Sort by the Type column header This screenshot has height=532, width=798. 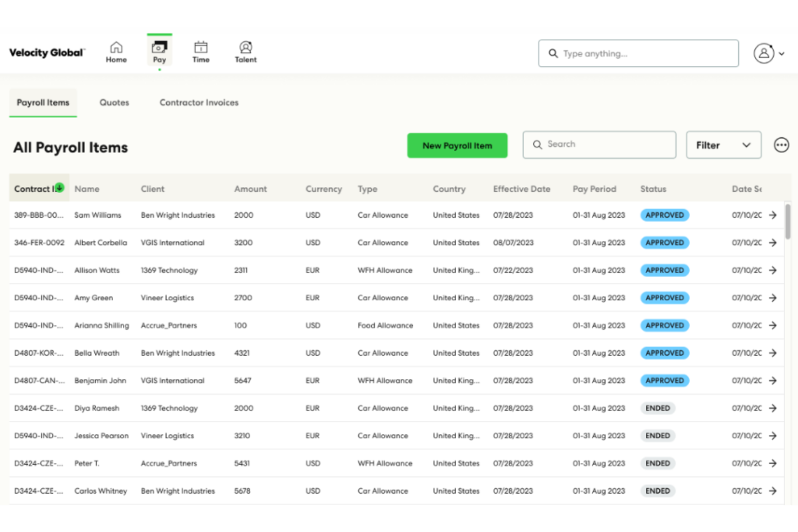(x=367, y=189)
